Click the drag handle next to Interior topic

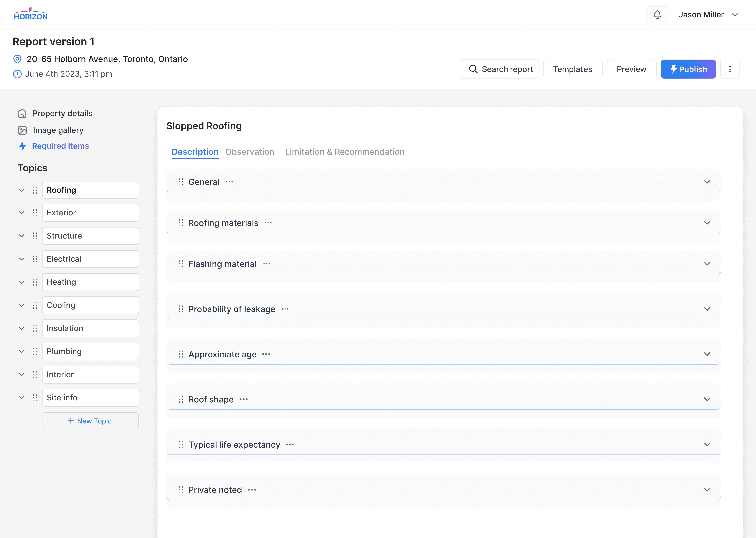tap(35, 375)
